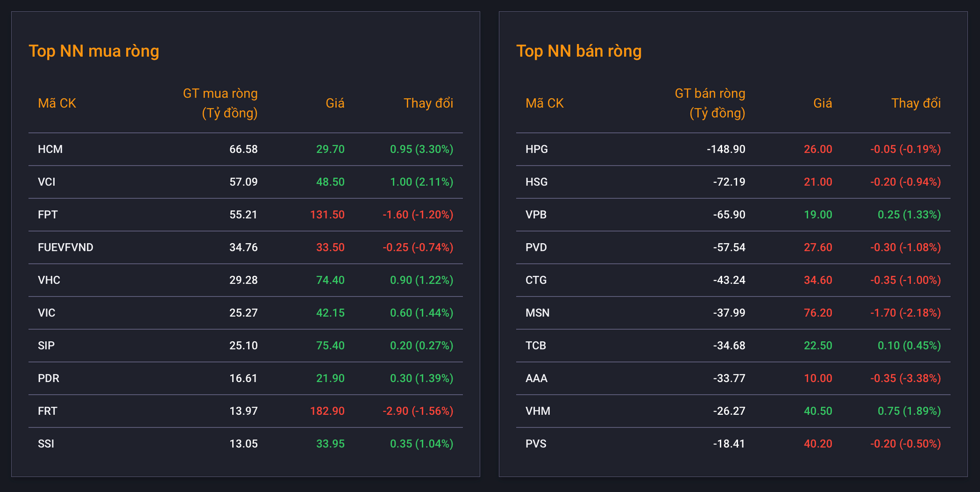
Task: Open the MSN stock code
Action: (537, 313)
